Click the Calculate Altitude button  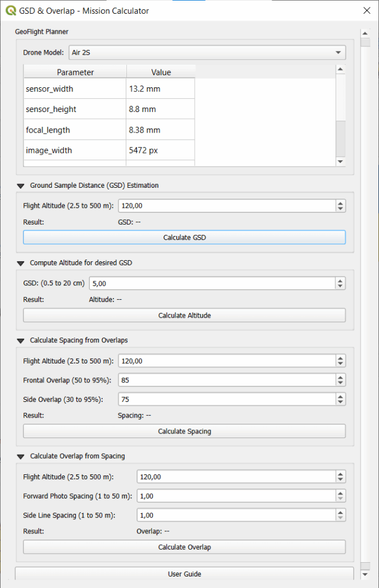184,315
